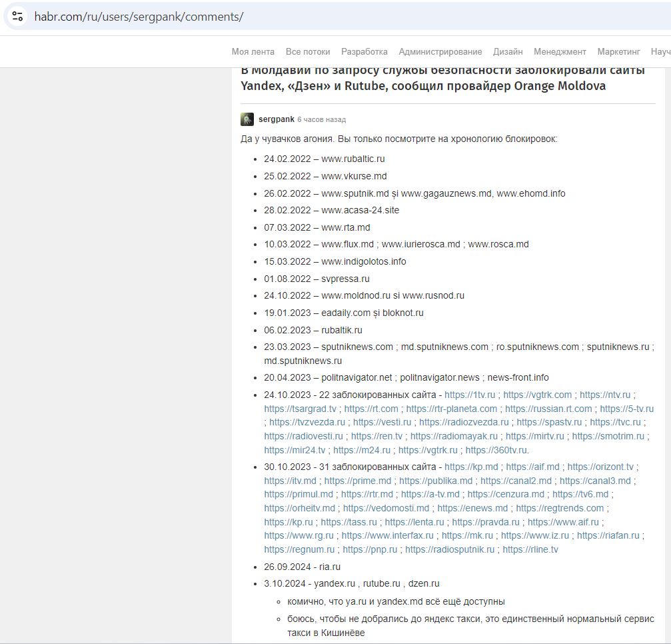Viewport: 671px width, 644px height.
Task: Open sergpank username profile link
Action: pos(277,119)
